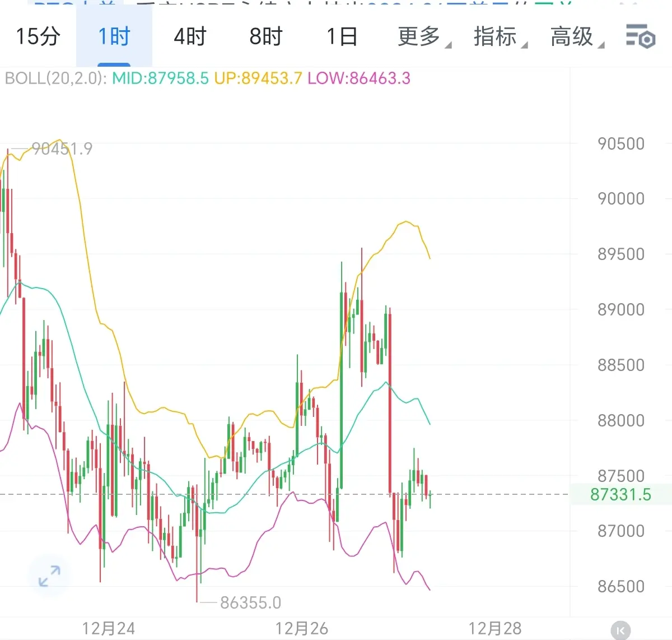Select the 1时 timeframe tab
This screenshot has height=640, width=672.
point(114,36)
